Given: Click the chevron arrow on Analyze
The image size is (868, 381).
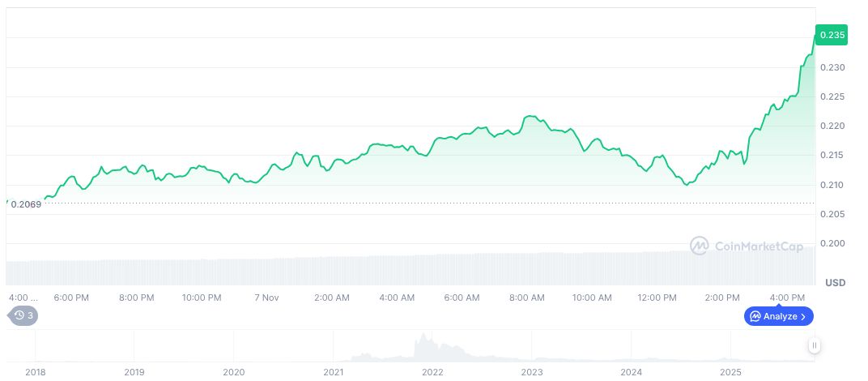Looking at the screenshot, I should [803, 316].
